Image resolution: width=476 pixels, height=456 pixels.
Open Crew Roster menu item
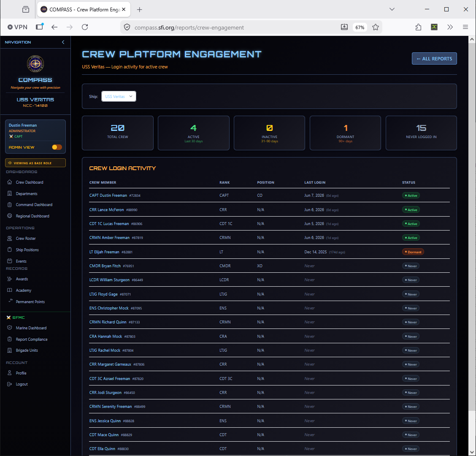pos(26,239)
